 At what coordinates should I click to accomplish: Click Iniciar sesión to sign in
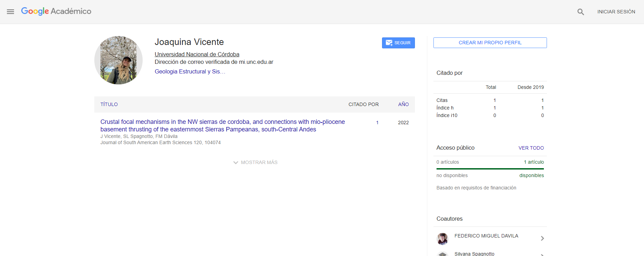point(616,12)
